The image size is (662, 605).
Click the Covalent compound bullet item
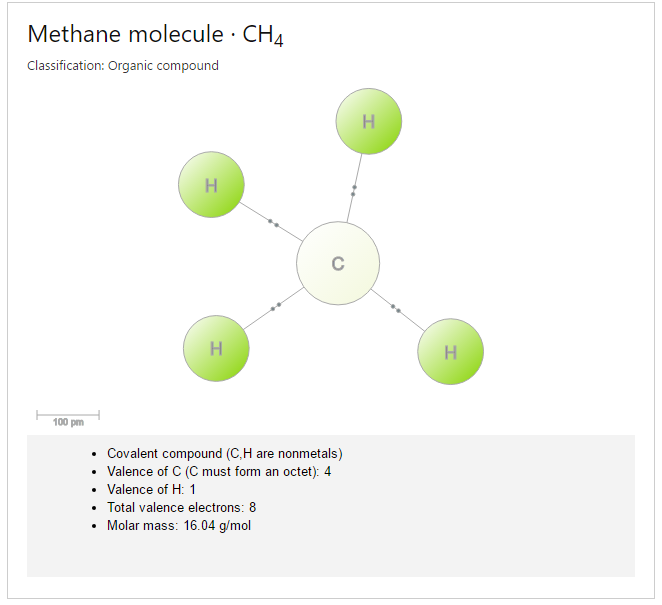point(225,453)
